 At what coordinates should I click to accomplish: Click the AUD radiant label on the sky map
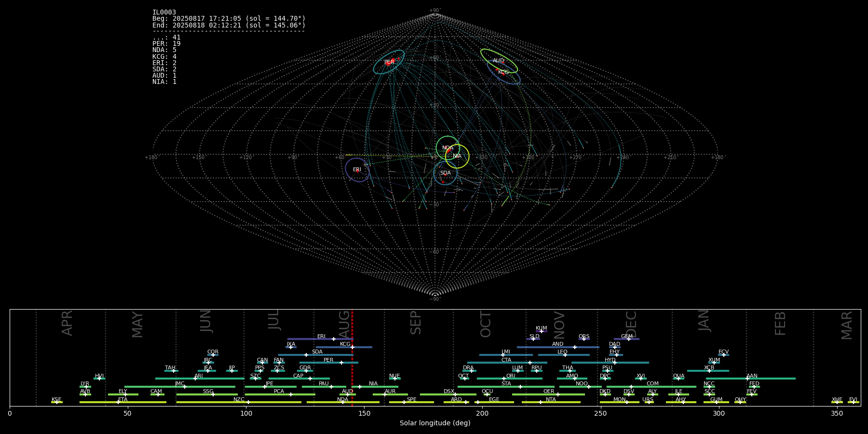coord(498,61)
